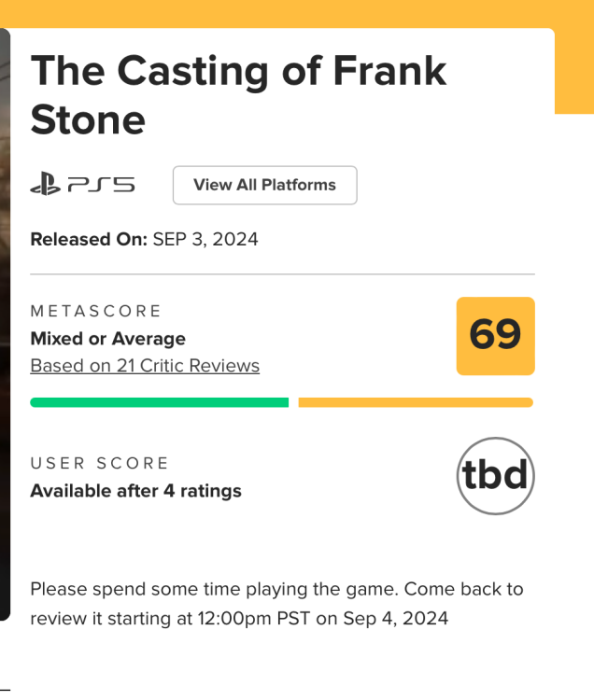Image resolution: width=594 pixels, height=700 pixels.
Task: Click the game cover image at left edge
Action: tap(5, 327)
